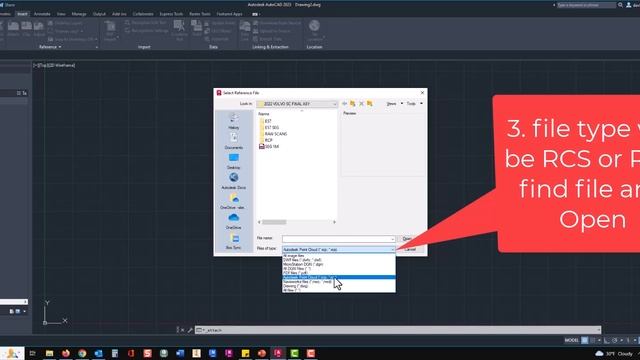Open the Views menu in the dialog

coord(394,104)
